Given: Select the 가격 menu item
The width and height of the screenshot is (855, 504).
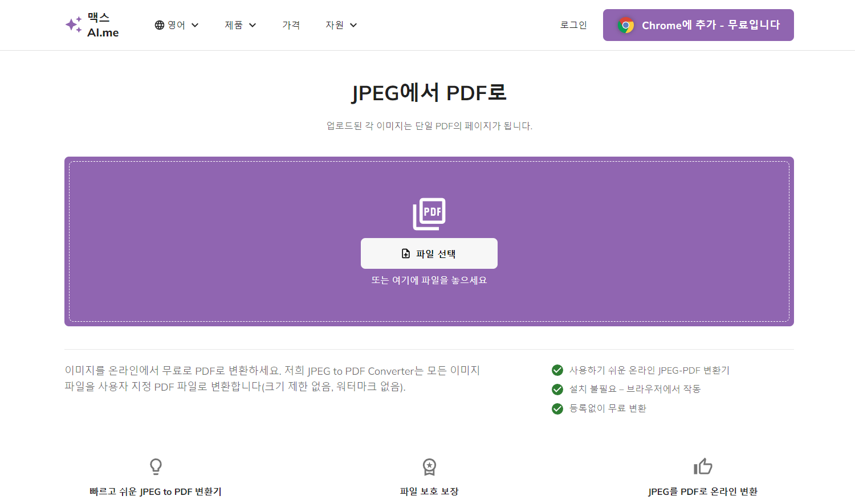Looking at the screenshot, I should [291, 24].
